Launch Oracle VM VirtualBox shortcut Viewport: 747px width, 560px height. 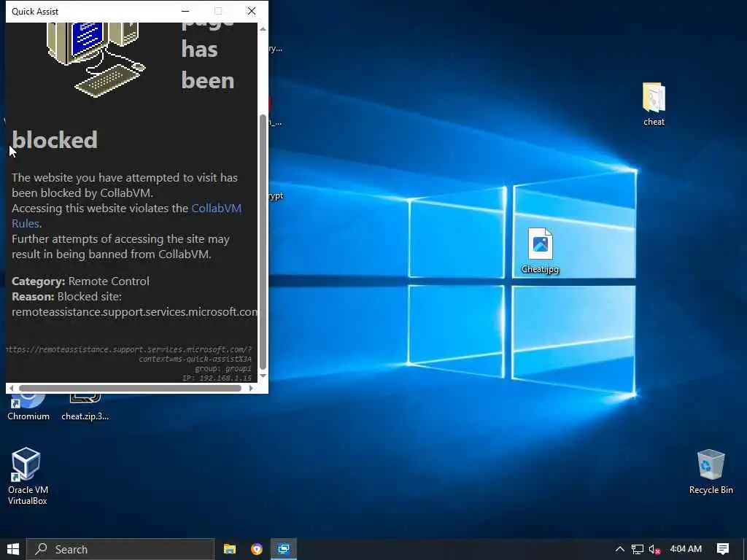point(27,475)
